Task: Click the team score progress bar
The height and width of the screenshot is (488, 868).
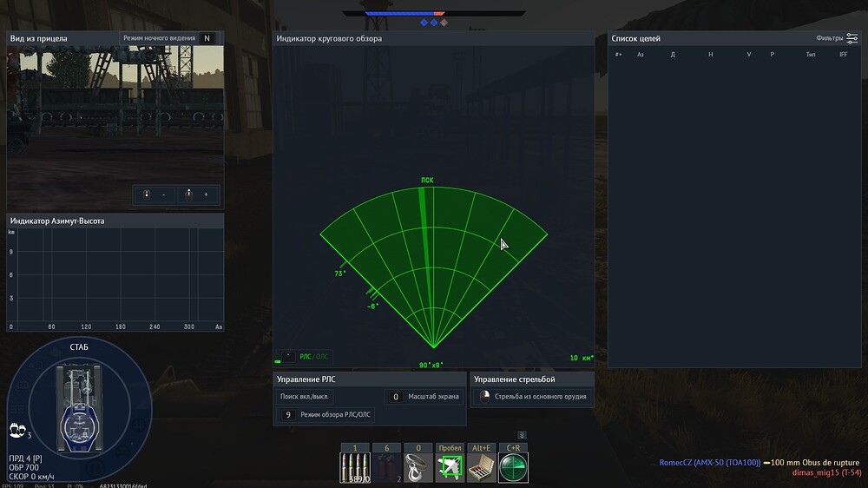Action: point(433,13)
